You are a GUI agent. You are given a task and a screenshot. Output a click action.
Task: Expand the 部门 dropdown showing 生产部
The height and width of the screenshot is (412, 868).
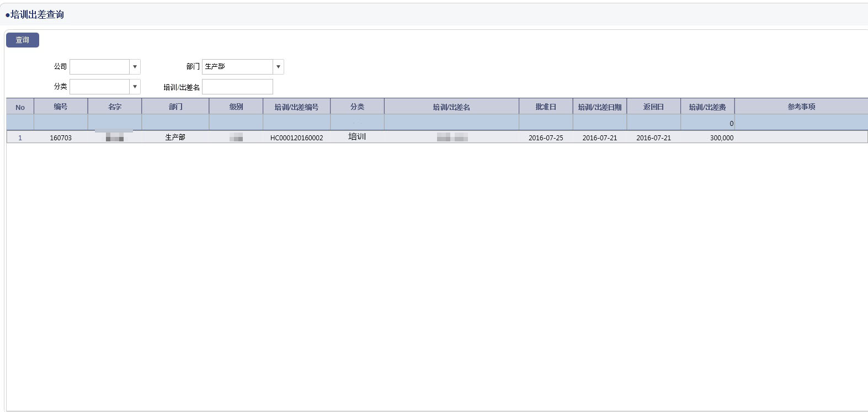tap(278, 67)
